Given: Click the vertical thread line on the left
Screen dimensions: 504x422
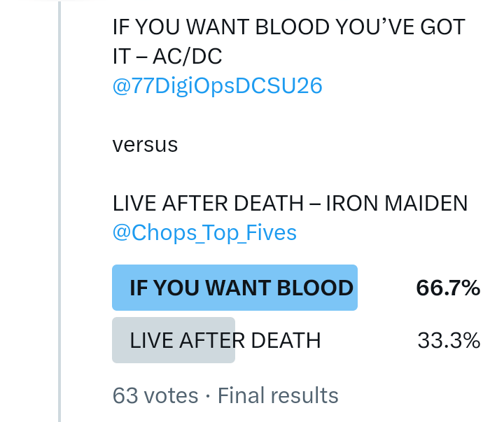Looking at the screenshot, I should tap(60, 210).
